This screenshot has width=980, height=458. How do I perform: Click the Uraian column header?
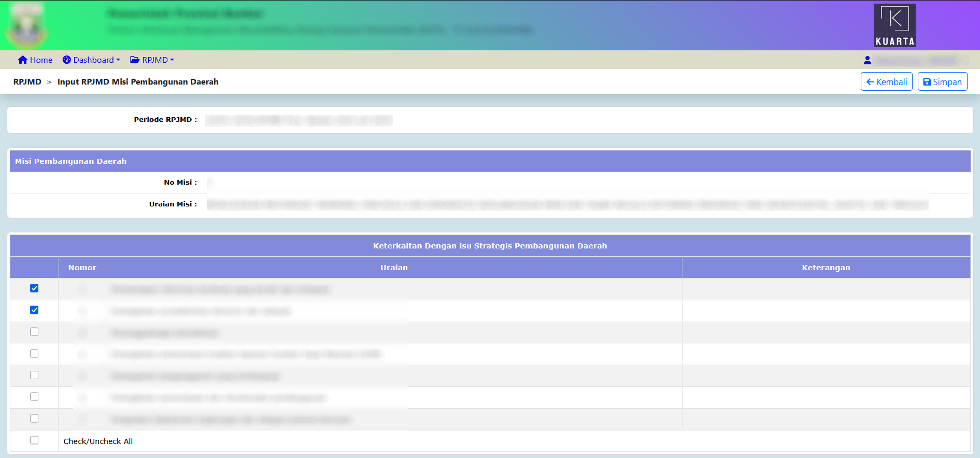394,268
